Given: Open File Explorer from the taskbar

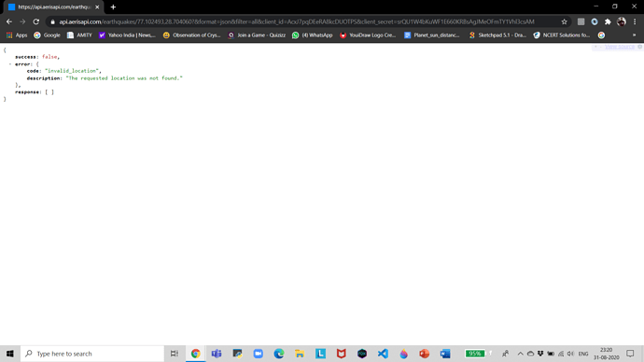Looking at the screenshot, I should tap(300, 354).
